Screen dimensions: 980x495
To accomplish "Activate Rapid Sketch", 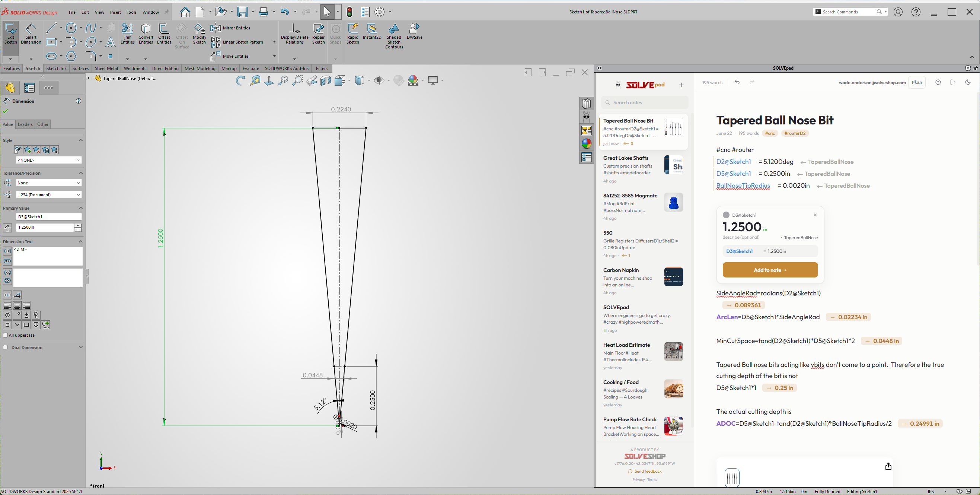I will [353, 34].
